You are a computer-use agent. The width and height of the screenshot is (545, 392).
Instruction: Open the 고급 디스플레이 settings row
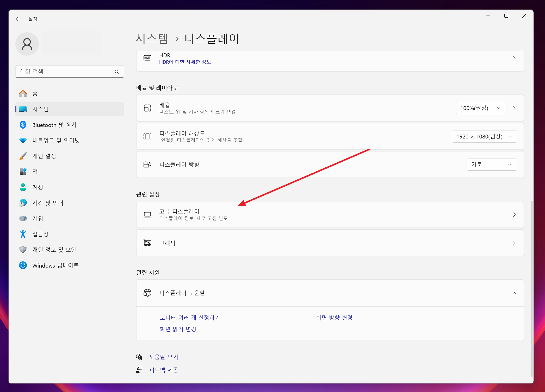click(330, 215)
